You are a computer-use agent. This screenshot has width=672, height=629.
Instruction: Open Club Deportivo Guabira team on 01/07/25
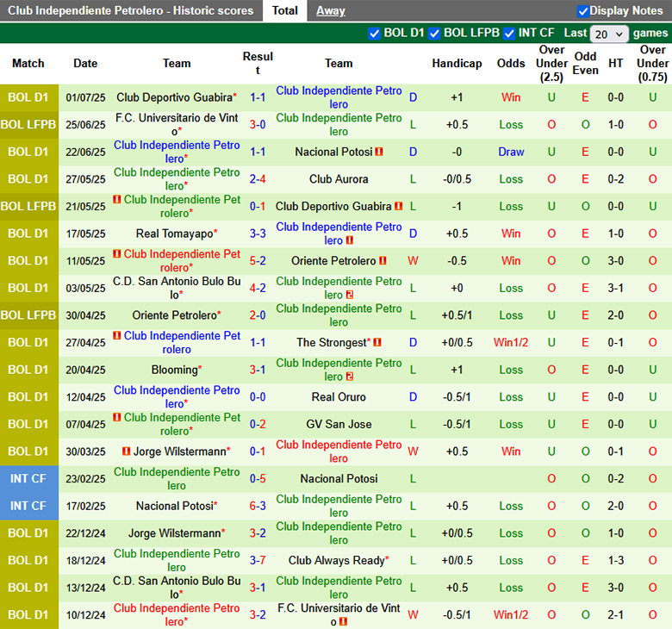click(x=174, y=97)
